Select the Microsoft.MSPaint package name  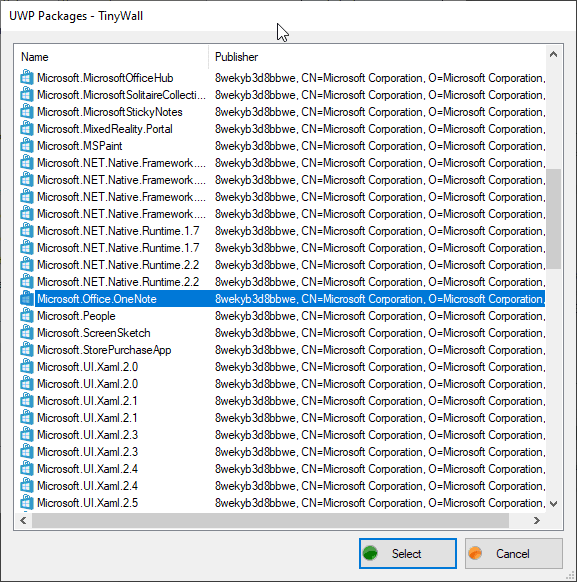80,146
